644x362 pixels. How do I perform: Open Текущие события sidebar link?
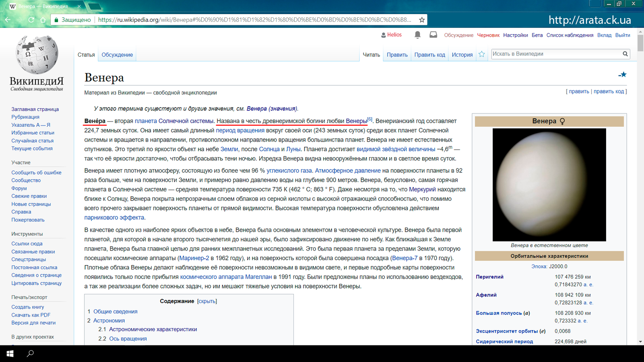click(x=32, y=148)
